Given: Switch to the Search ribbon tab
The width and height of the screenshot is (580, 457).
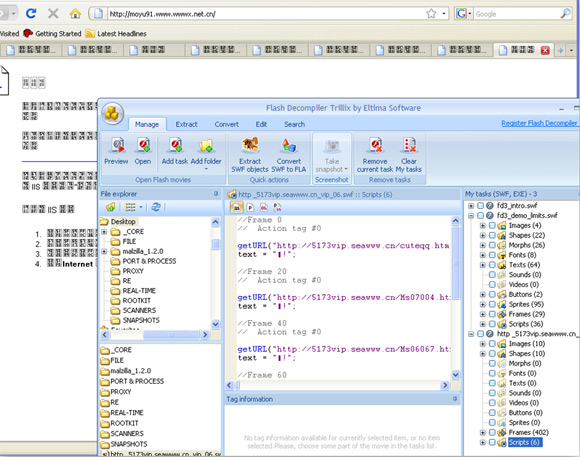Looking at the screenshot, I should pyautogui.click(x=294, y=124).
